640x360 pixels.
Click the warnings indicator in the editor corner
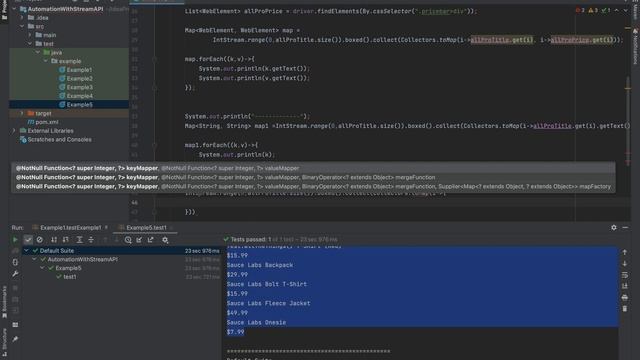pyautogui.click(x=593, y=10)
